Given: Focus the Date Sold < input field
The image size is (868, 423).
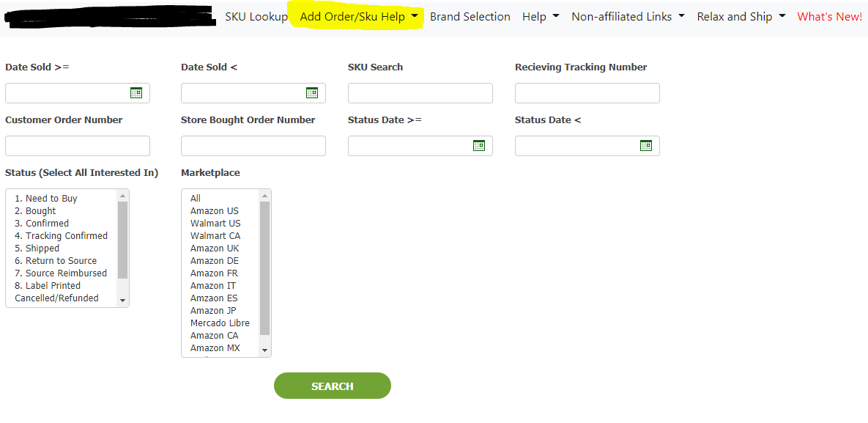Looking at the screenshot, I should (x=253, y=92).
